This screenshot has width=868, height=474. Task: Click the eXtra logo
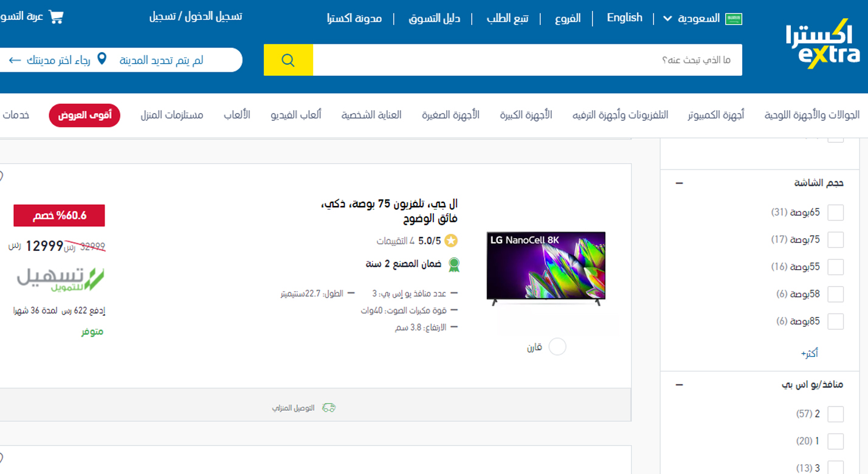[x=822, y=43]
